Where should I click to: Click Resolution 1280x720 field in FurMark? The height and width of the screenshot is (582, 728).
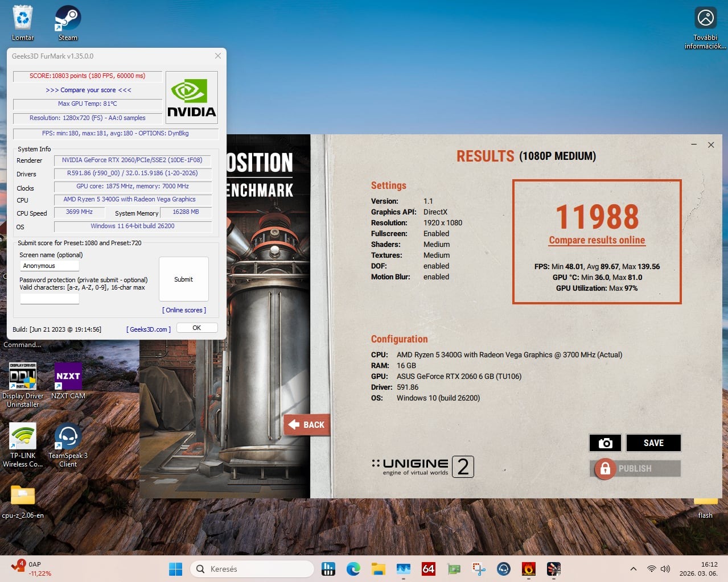pyautogui.click(x=88, y=118)
